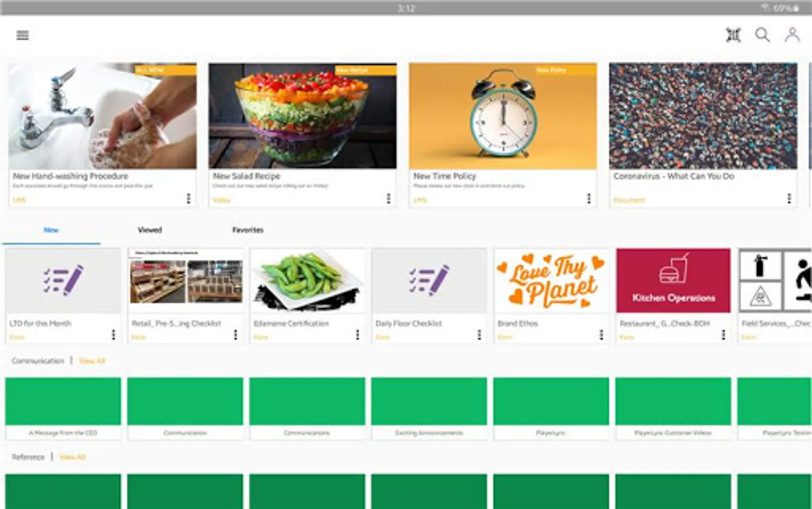Open the Kitchen Operations red tile
The image size is (812, 509).
pos(673,281)
